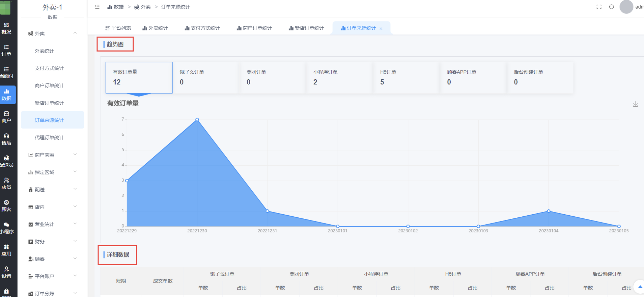Screen dimensions: 644x297
Task: Click the 账期 table column header
Action: (x=121, y=281)
